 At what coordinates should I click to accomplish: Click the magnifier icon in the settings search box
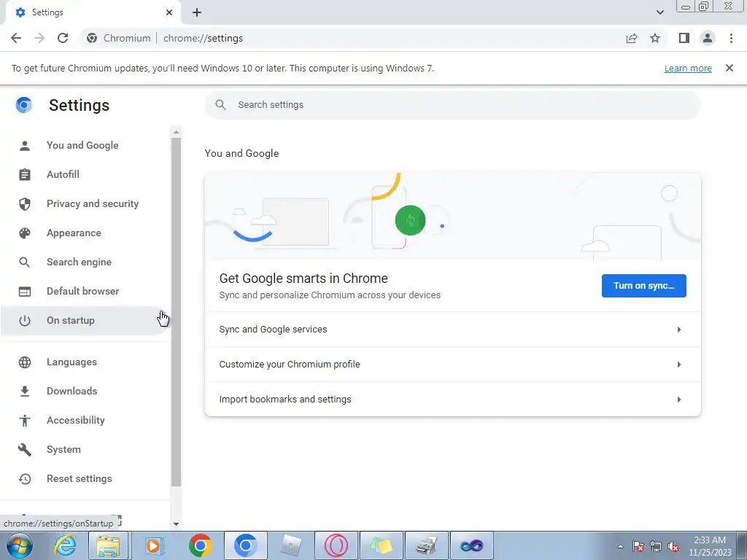tap(220, 105)
